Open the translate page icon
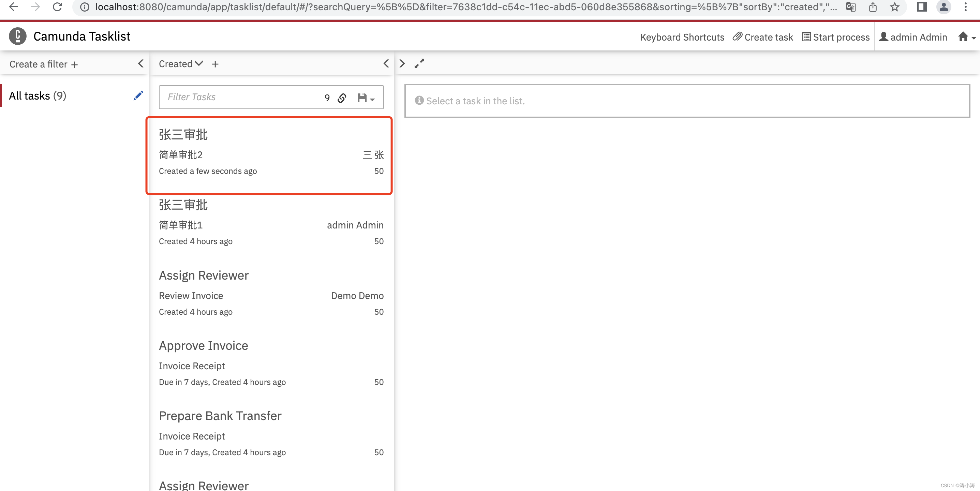The width and height of the screenshot is (980, 491). pos(851,7)
